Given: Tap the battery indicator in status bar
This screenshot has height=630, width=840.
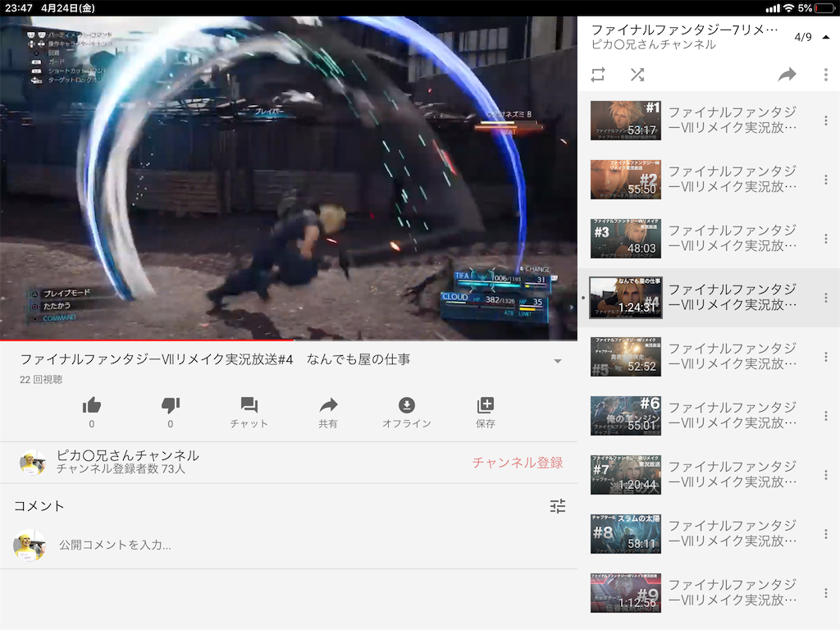Looking at the screenshot, I should click(x=824, y=8).
